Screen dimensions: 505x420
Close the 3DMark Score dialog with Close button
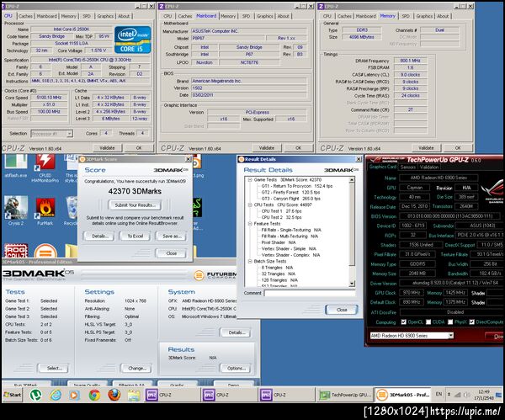[x=171, y=253]
